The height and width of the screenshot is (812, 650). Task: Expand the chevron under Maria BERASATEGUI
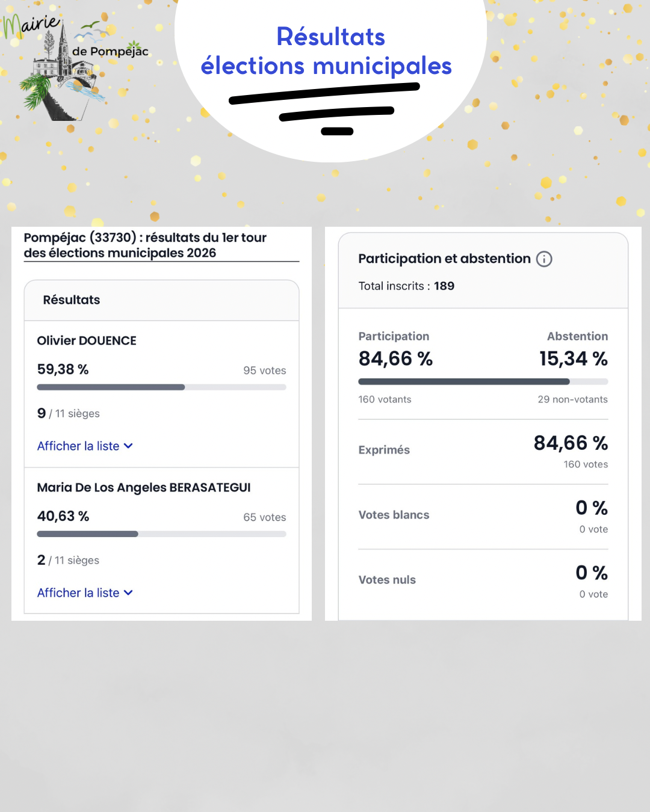tap(128, 593)
